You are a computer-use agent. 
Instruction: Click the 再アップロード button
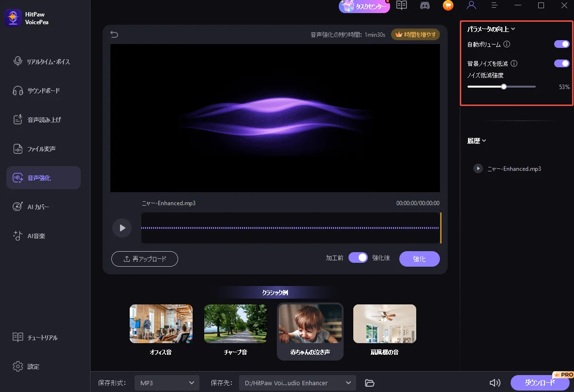coord(145,259)
